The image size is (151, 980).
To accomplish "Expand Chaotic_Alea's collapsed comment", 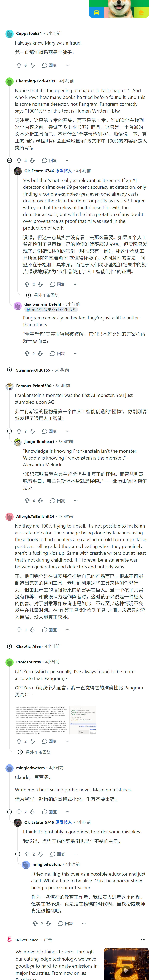I will 10,646.
